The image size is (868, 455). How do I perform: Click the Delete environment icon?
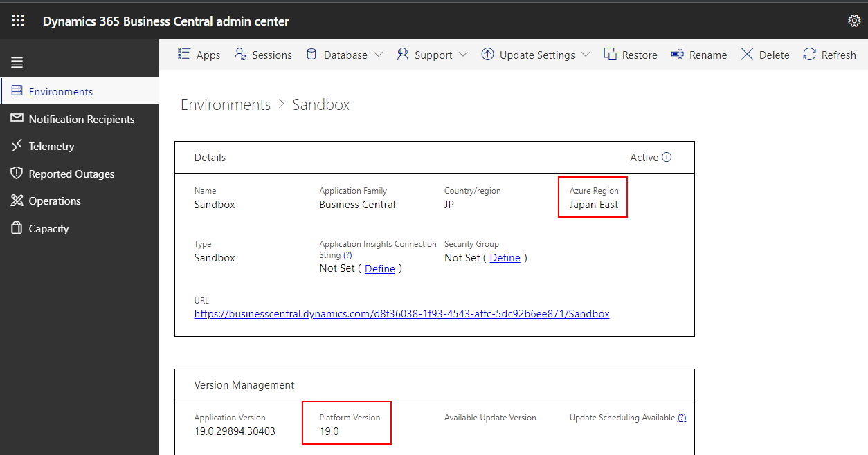tap(764, 55)
